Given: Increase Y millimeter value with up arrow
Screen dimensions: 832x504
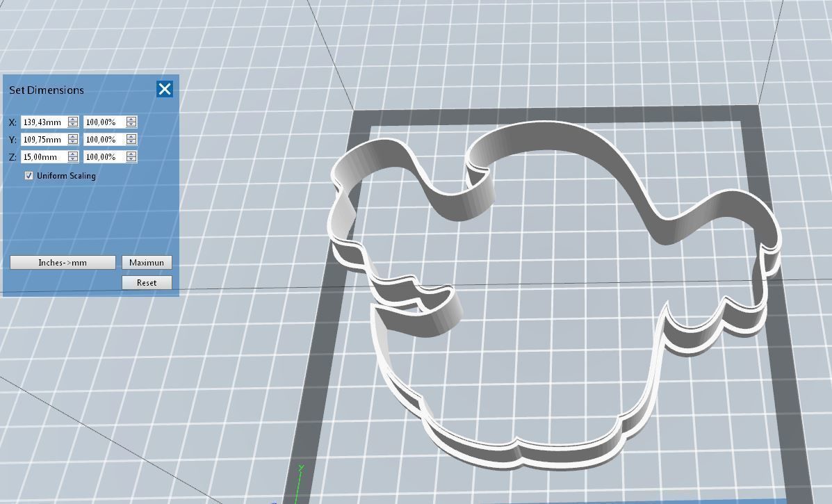Looking at the screenshot, I should [73, 137].
